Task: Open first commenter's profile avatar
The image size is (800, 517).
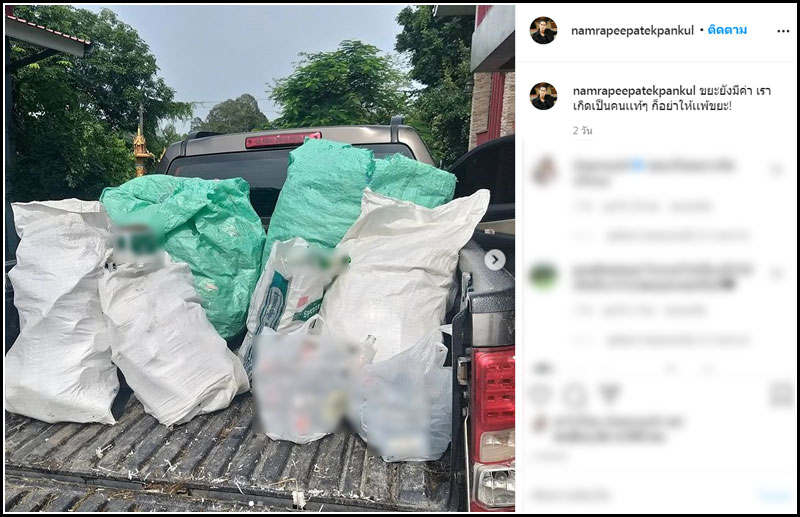Action: 543,170
